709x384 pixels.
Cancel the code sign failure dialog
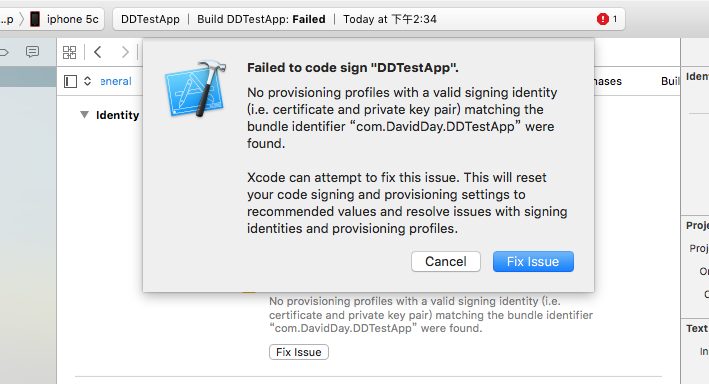[445, 261]
